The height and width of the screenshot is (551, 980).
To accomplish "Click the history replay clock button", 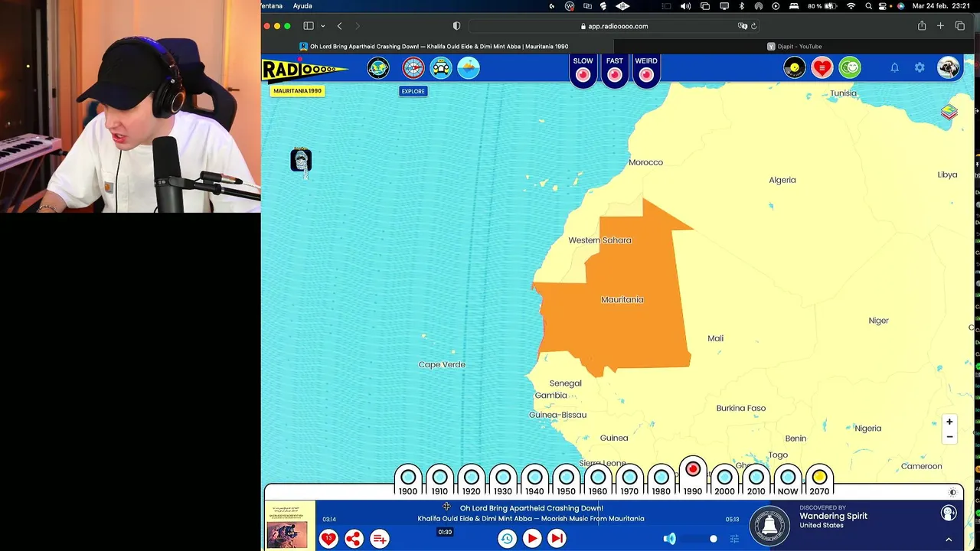I will point(507,539).
